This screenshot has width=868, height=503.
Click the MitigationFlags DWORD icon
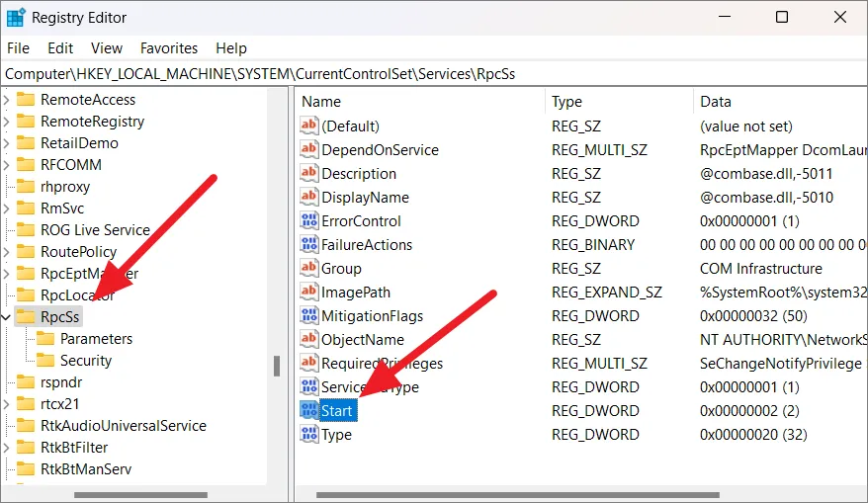[x=308, y=315]
